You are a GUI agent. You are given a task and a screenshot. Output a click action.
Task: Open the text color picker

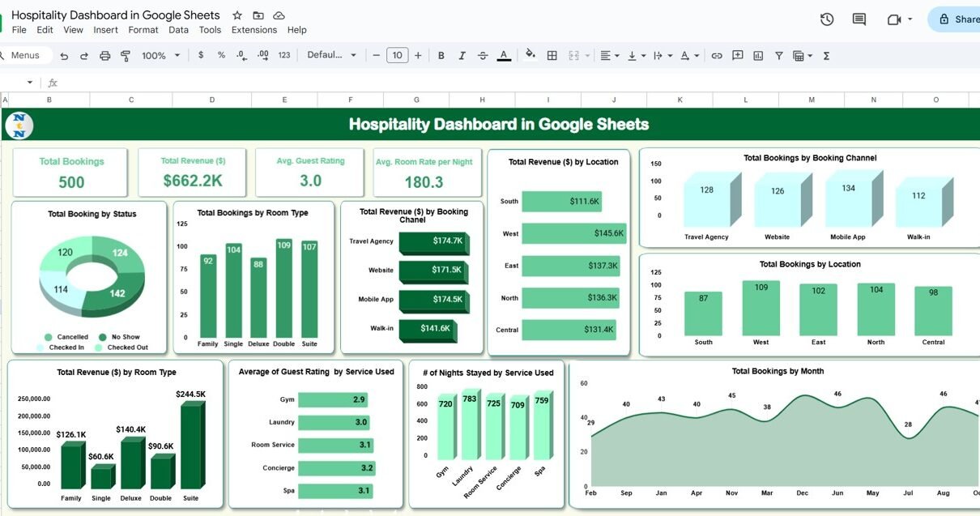(504, 56)
